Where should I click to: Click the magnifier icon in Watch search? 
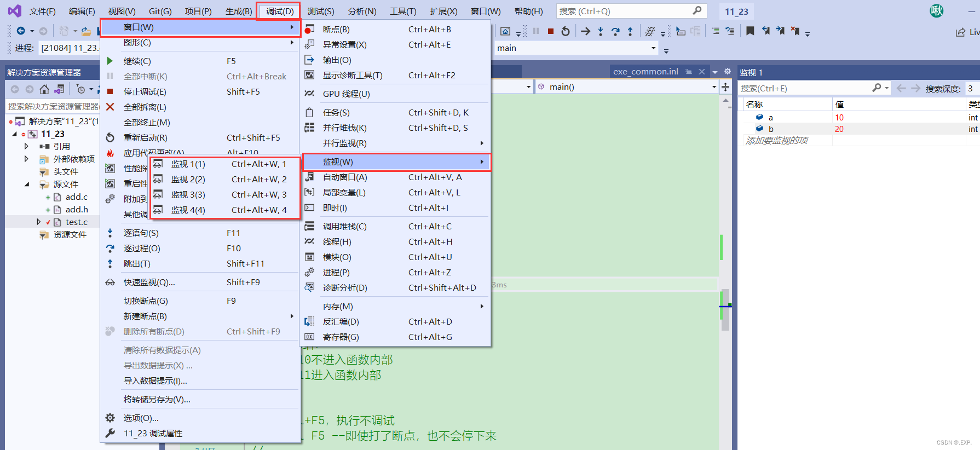(x=877, y=88)
